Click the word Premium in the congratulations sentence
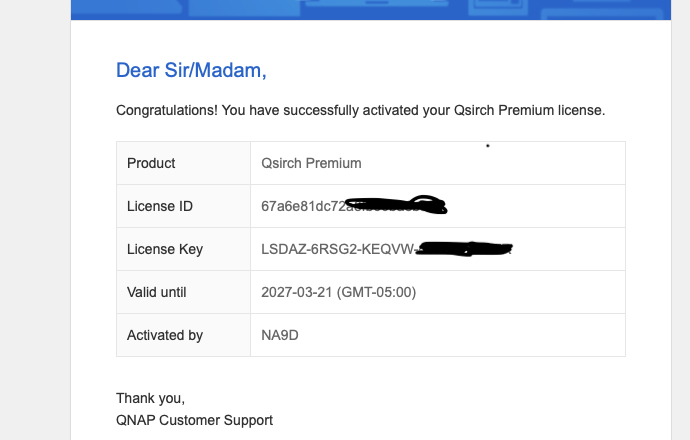The image size is (690, 440). [x=526, y=110]
